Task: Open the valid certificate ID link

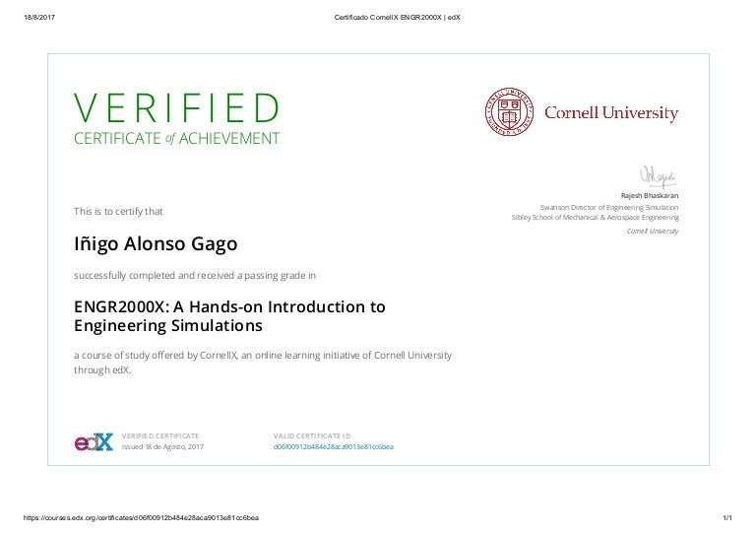Action: pyautogui.click(x=333, y=446)
